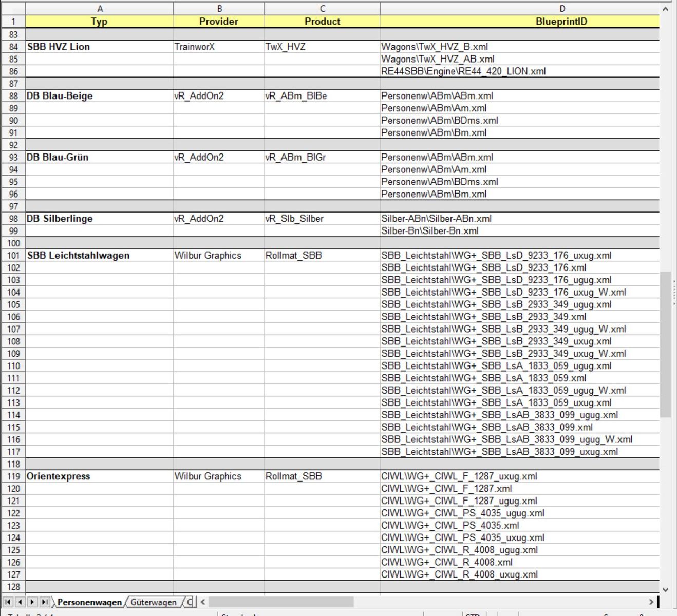677x616 pixels.
Task: Click the vR_Slb_Silber product cell
Action: pyautogui.click(x=323, y=219)
